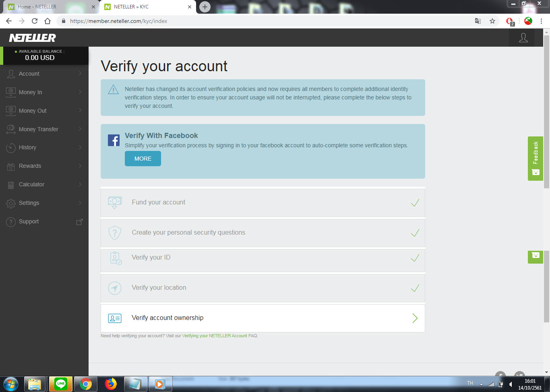Click the address bar URL field
The width and height of the screenshot is (550, 392).
point(266,21)
